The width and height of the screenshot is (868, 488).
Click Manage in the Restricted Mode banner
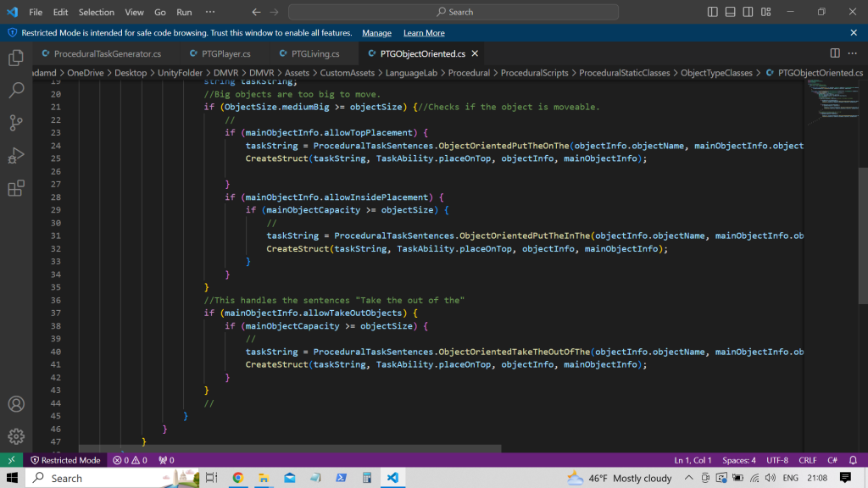click(376, 33)
